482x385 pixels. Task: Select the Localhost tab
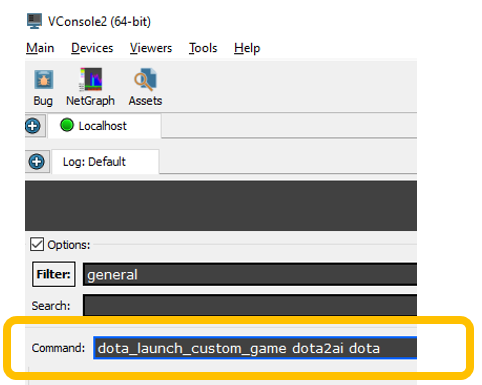click(x=105, y=126)
